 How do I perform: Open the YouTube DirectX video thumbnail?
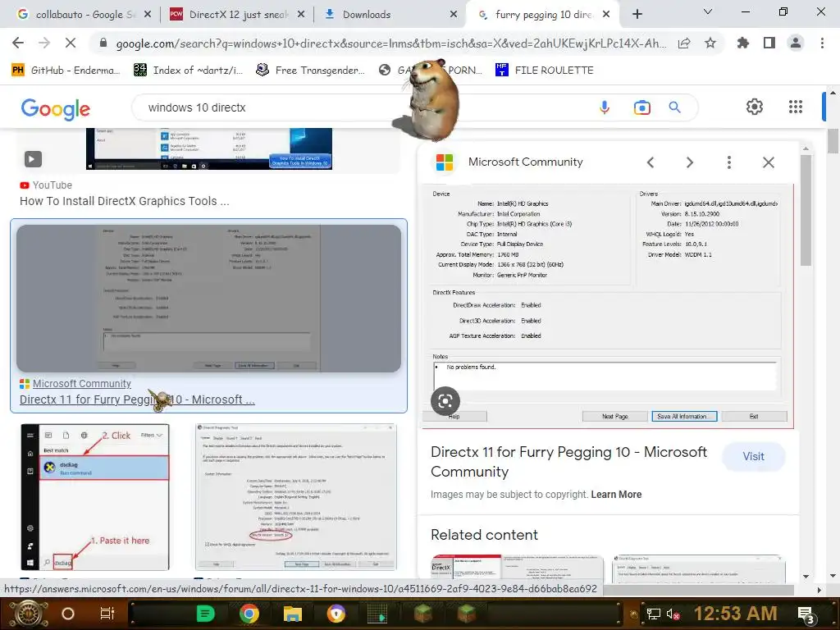pyautogui.click(x=209, y=149)
